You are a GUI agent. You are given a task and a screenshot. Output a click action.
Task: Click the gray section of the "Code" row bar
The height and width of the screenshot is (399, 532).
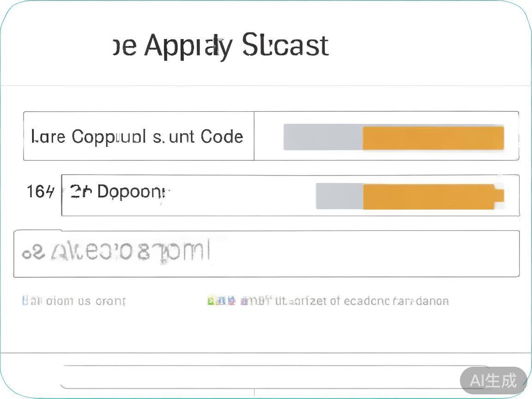[x=323, y=137]
